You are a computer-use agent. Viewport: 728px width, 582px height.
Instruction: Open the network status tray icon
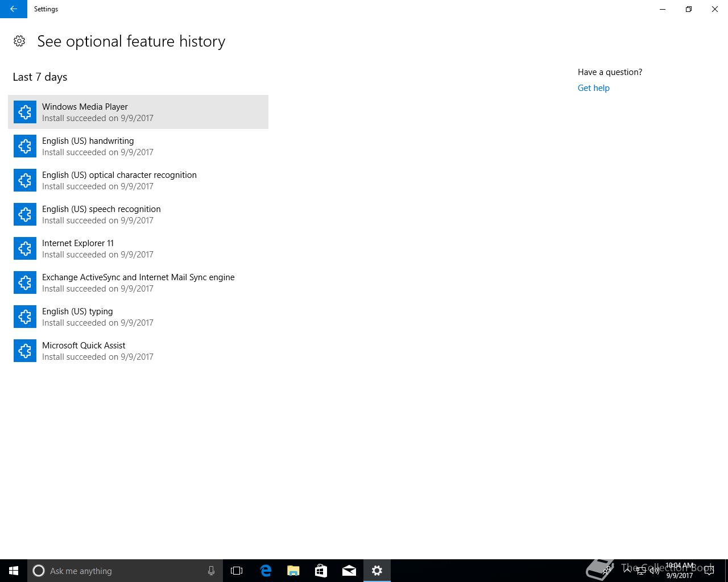pyautogui.click(x=641, y=571)
